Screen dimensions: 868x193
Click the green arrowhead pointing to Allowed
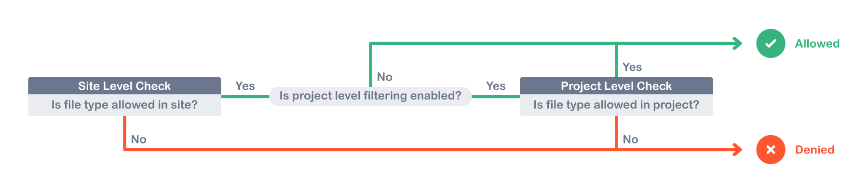pyautogui.click(x=737, y=43)
